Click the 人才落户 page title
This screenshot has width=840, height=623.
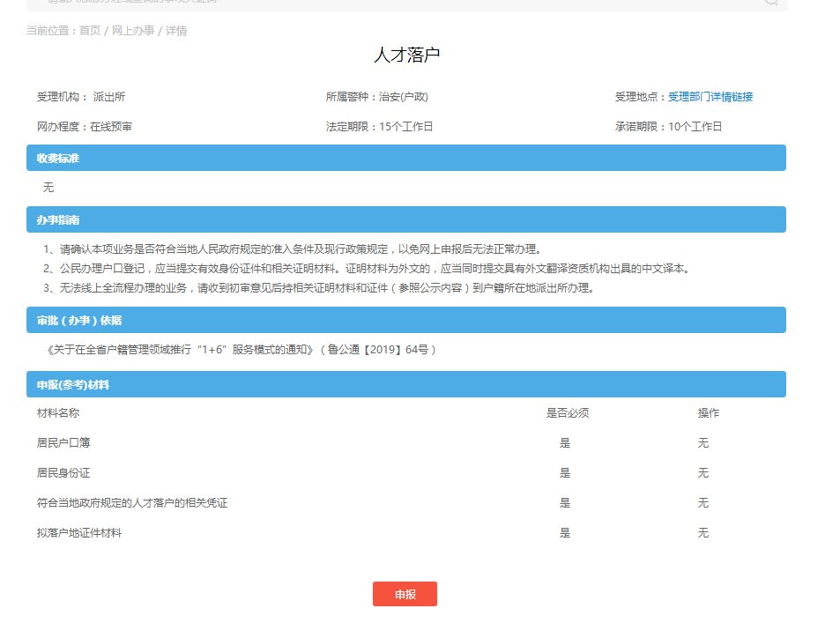406,55
